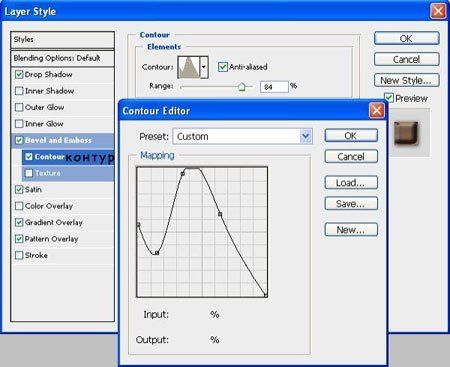Click the Range slider handle
This screenshot has height=367, width=450.
tap(242, 87)
